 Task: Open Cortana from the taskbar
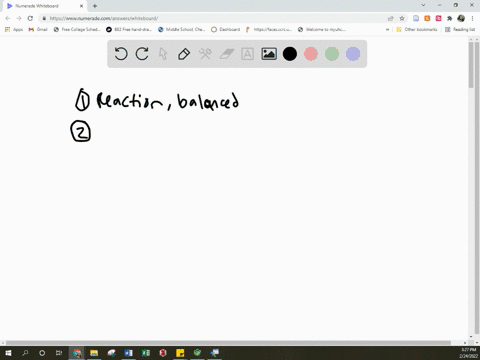click(42, 353)
